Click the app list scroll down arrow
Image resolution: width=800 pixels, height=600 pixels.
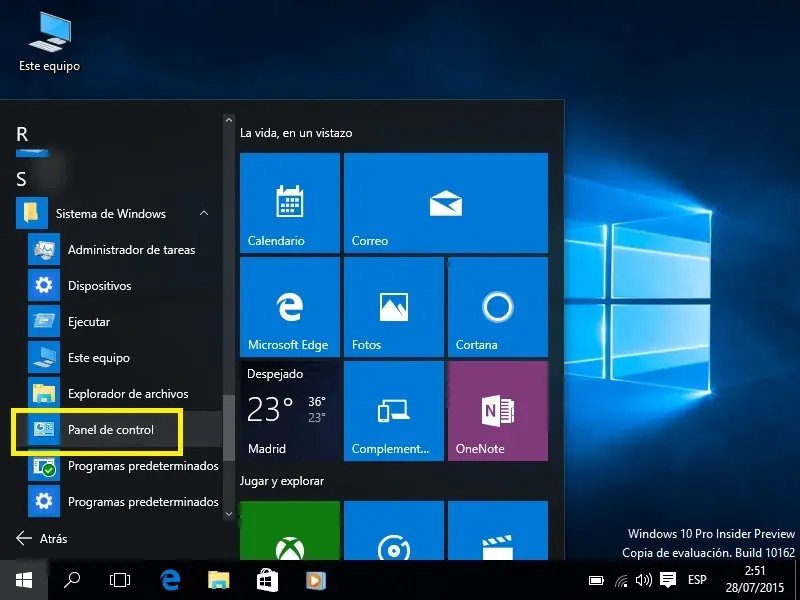229,514
